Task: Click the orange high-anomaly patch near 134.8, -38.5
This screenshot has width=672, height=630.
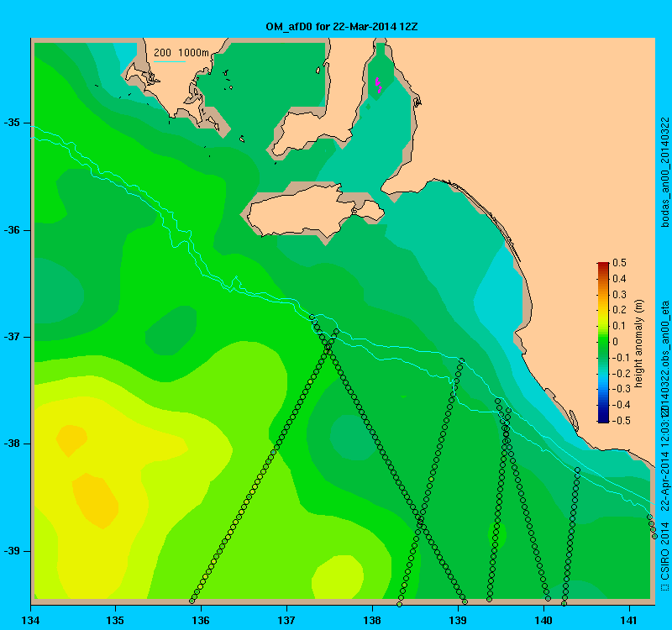Action: 96,501
